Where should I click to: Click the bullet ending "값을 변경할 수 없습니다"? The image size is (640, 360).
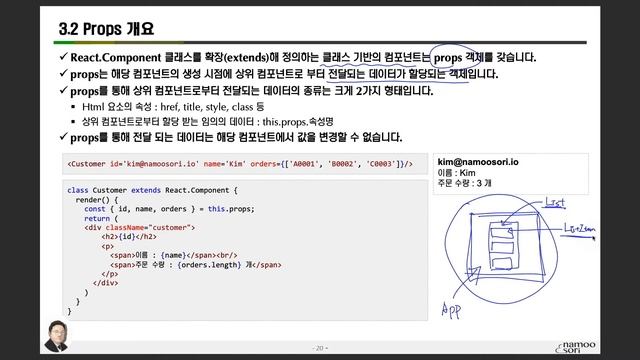pos(236,138)
